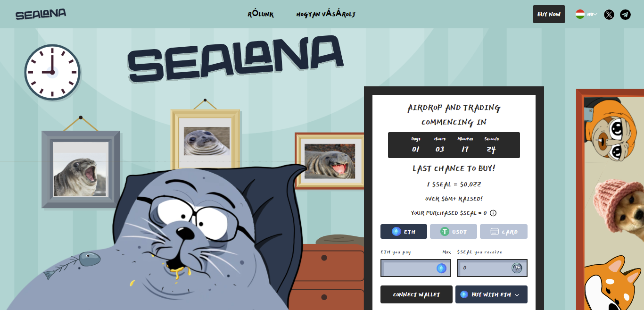Screen dimensions: 644x310
Task: Open the HU language dropdown
Action: pyautogui.click(x=586, y=14)
